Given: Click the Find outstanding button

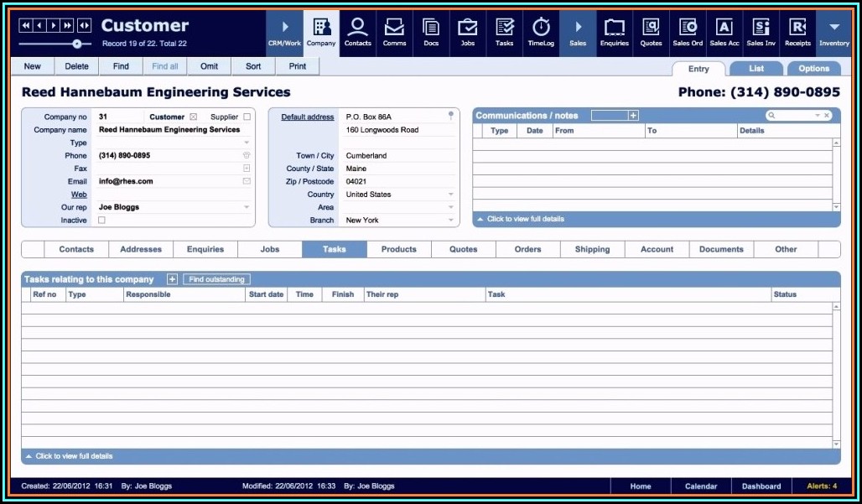Looking at the screenshot, I should click(x=216, y=279).
